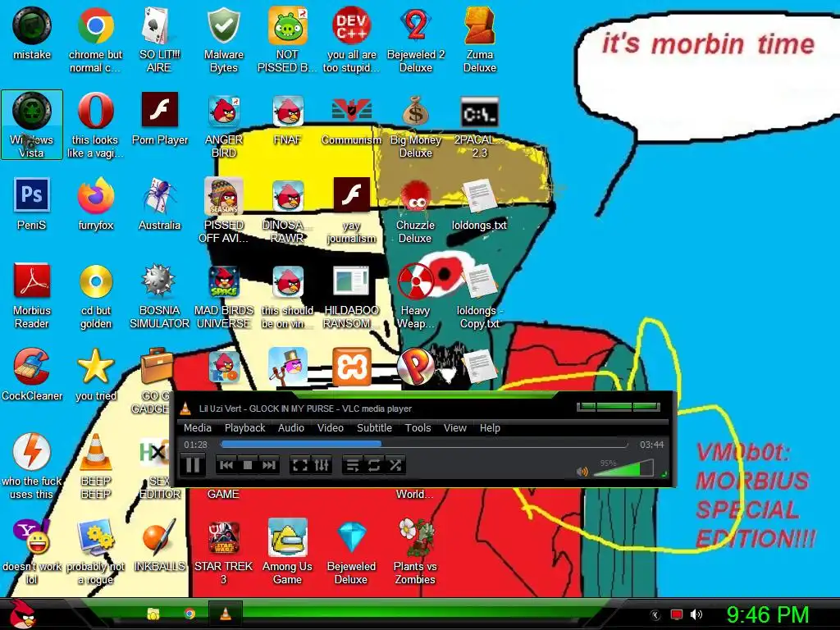Image resolution: width=840 pixels, height=630 pixels.
Task: Open VLC's Help menu
Action: pyautogui.click(x=490, y=427)
